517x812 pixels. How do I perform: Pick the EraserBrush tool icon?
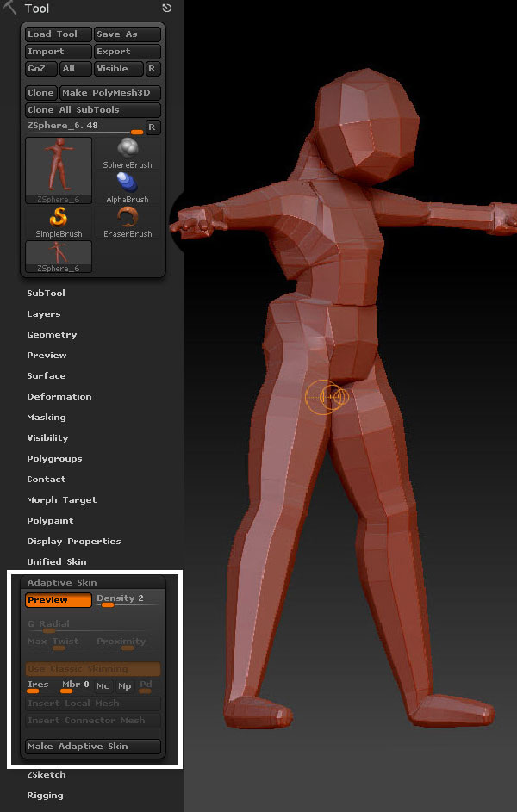pos(128,219)
